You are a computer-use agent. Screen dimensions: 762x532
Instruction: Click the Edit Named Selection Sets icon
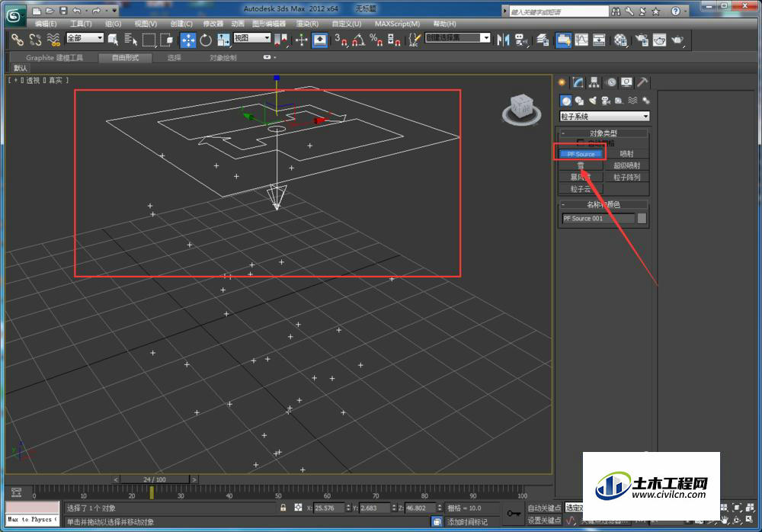(x=414, y=40)
